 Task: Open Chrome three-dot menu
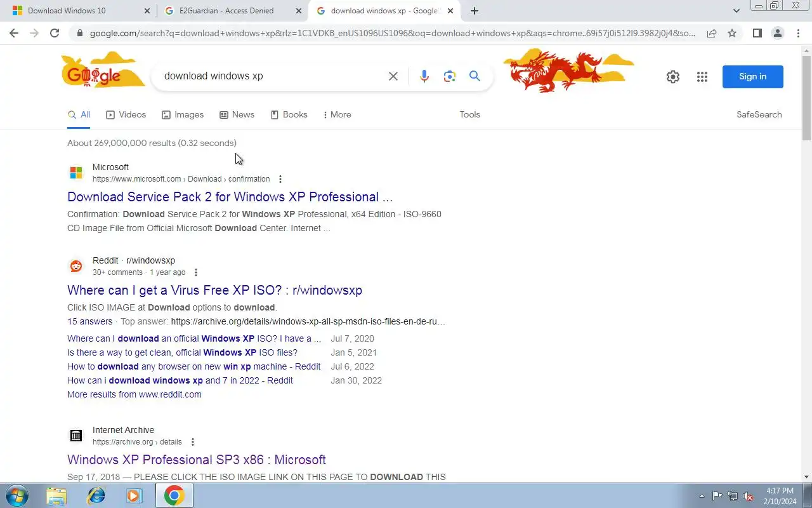click(798, 33)
